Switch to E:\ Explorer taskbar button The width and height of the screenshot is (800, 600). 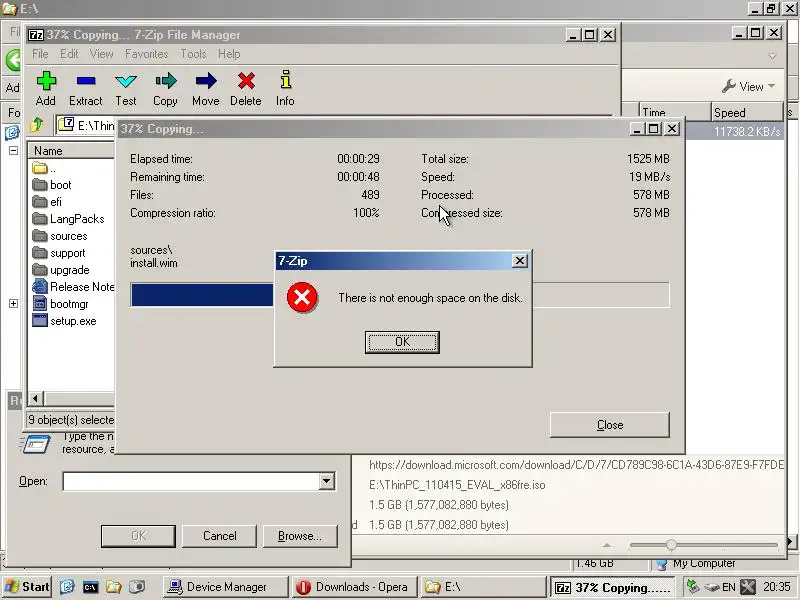click(483, 587)
